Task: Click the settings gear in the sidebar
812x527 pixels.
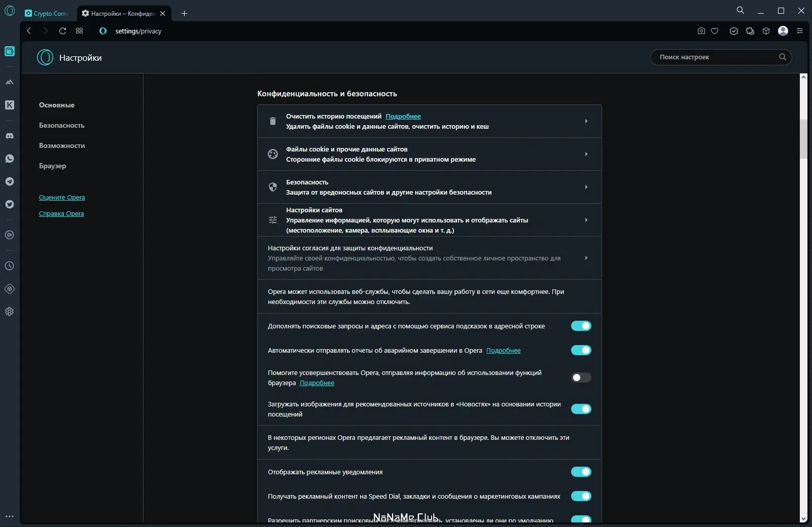Action: [10, 312]
